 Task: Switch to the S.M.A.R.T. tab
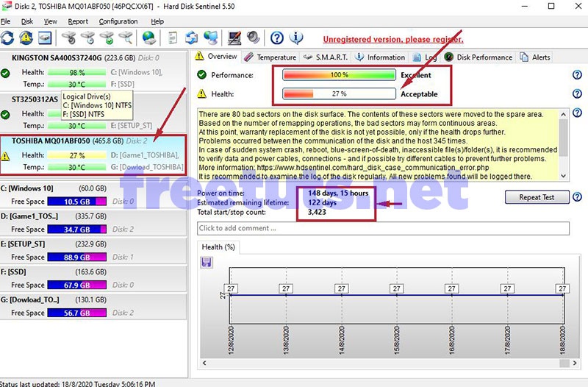click(326, 57)
